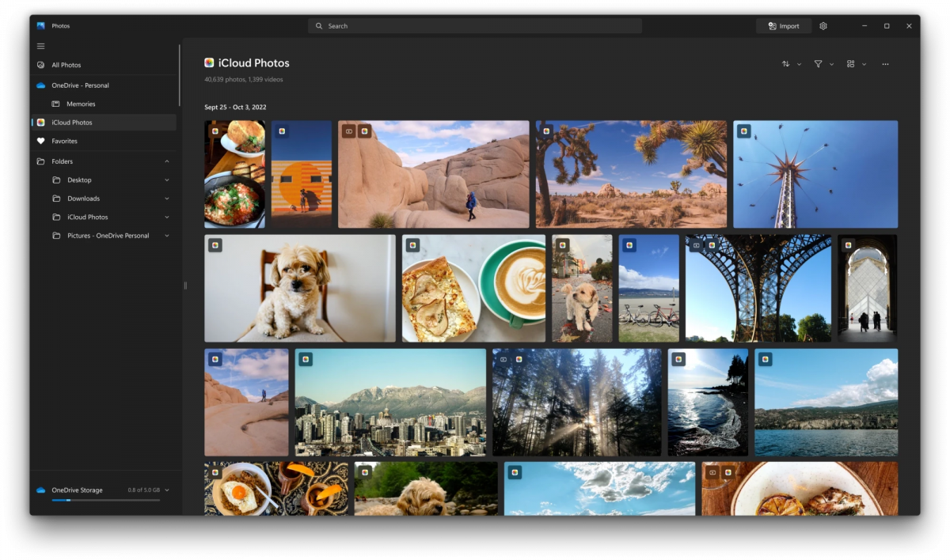
Task: Click iCloud badge on Joshua tree desert photo
Action: 546,131
